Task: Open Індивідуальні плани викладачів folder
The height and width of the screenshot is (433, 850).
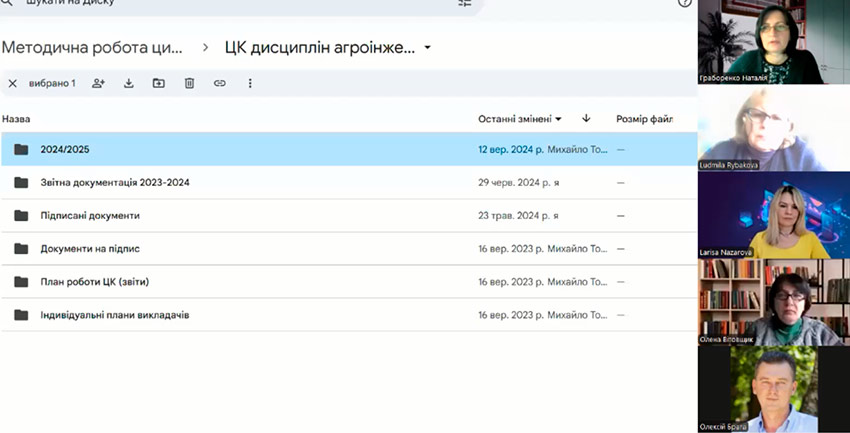Action: (x=114, y=315)
